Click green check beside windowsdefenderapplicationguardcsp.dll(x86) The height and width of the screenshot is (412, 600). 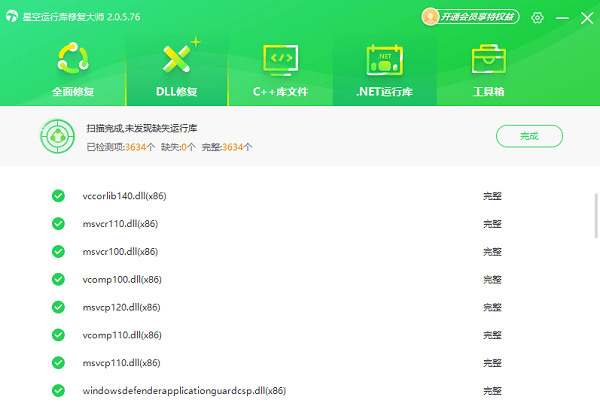pyautogui.click(x=58, y=391)
